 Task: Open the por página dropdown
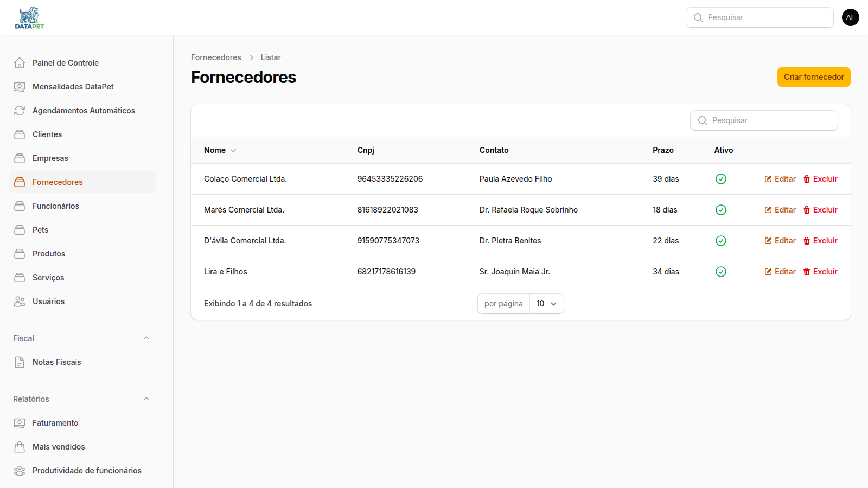pos(547,304)
